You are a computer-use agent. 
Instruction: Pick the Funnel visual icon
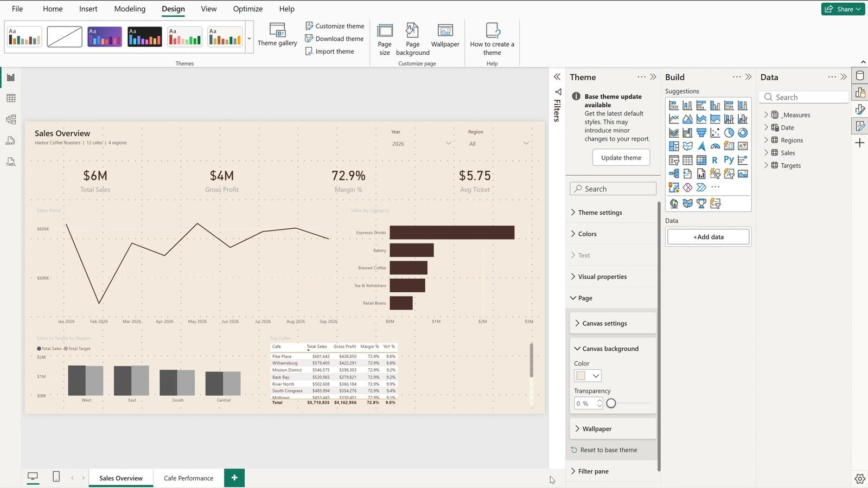pos(701,132)
